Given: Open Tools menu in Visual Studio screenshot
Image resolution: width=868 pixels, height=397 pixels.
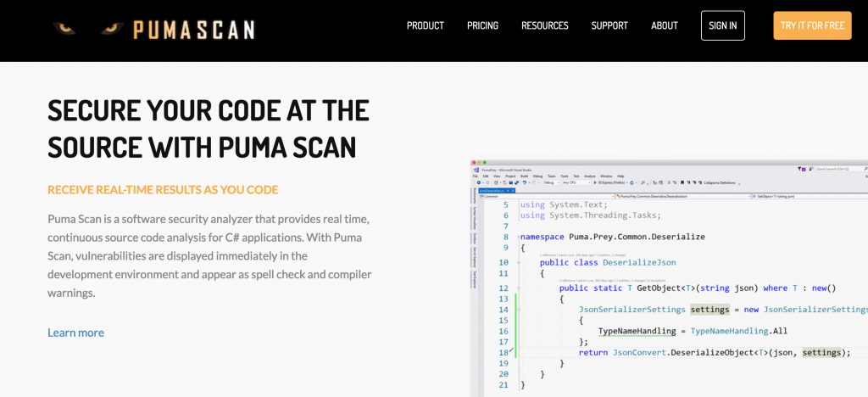Looking at the screenshot, I should coord(564,176).
